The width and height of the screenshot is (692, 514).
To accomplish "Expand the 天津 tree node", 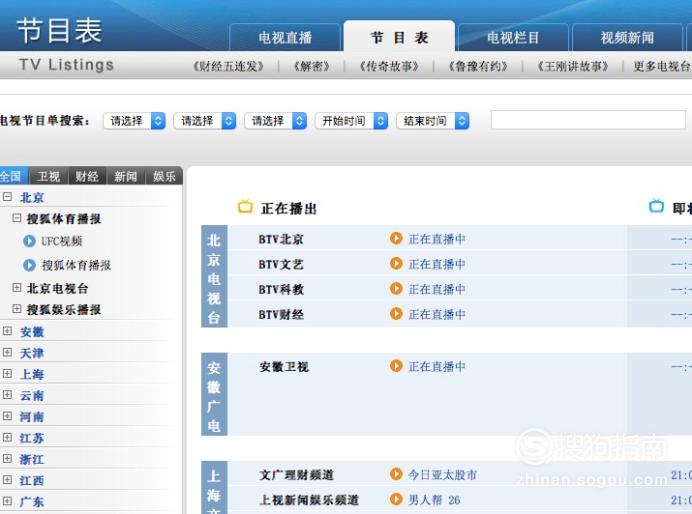I will 8,352.
